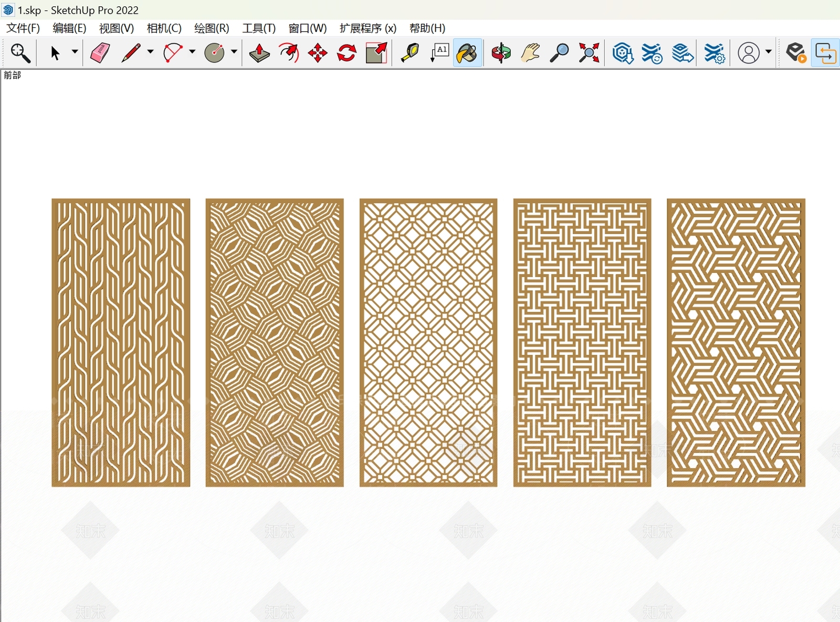Image resolution: width=840 pixels, height=622 pixels.
Task: Select the Rotate tool
Action: pos(347,53)
